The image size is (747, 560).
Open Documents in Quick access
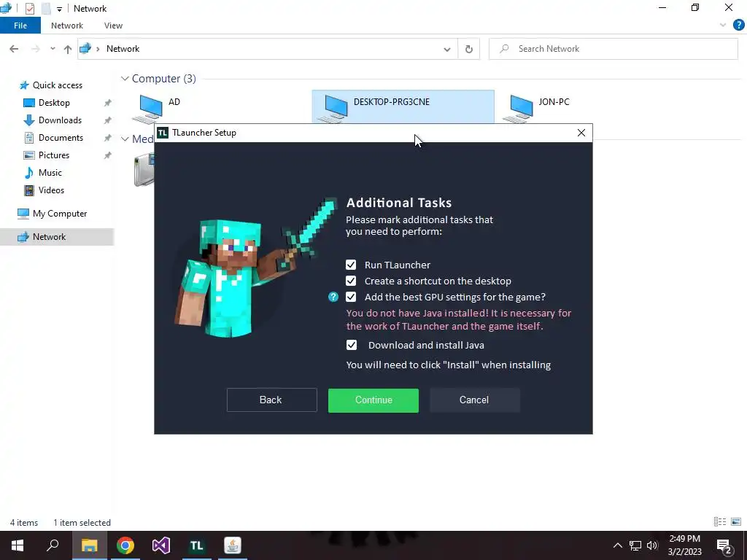pos(61,138)
